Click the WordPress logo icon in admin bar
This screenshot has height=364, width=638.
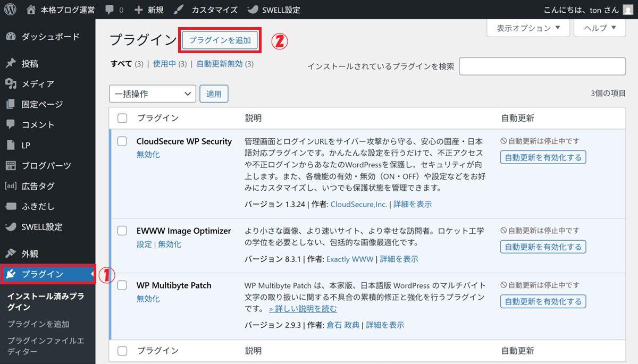pyautogui.click(x=12, y=10)
